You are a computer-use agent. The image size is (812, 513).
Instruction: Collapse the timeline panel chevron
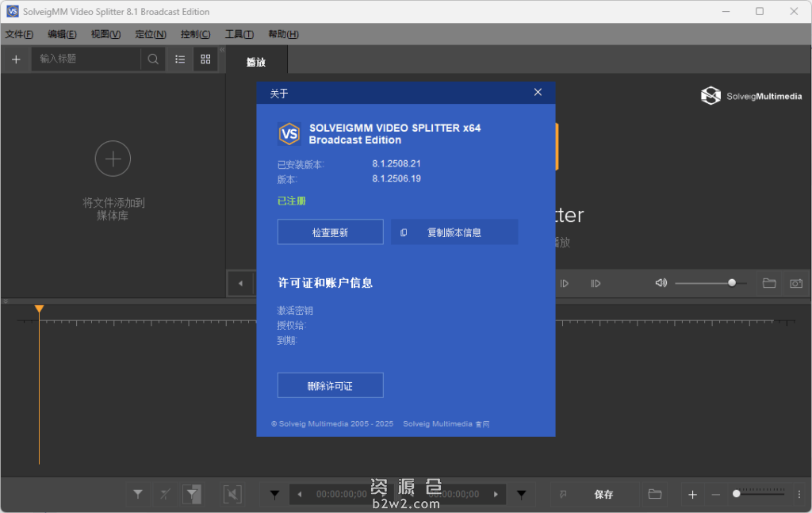pos(6,301)
